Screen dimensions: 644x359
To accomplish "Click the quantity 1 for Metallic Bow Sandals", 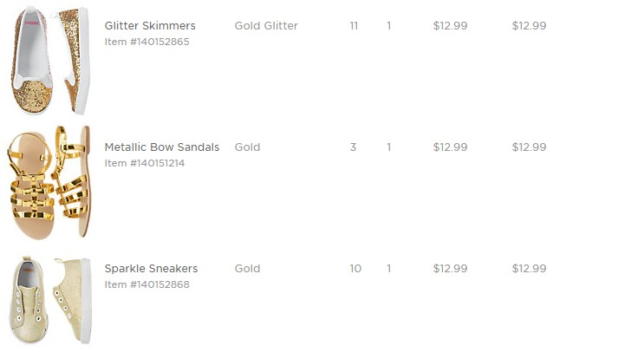I will coord(389,147).
